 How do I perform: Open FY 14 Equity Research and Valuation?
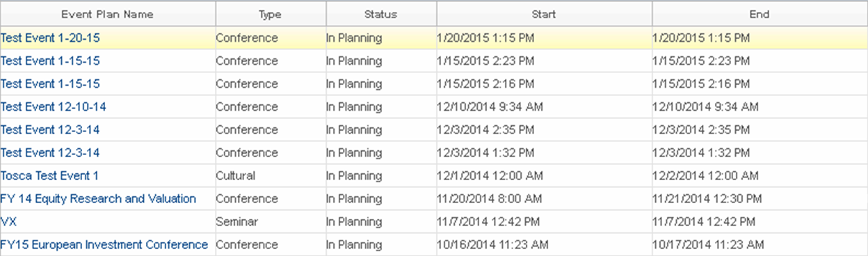pos(98,199)
